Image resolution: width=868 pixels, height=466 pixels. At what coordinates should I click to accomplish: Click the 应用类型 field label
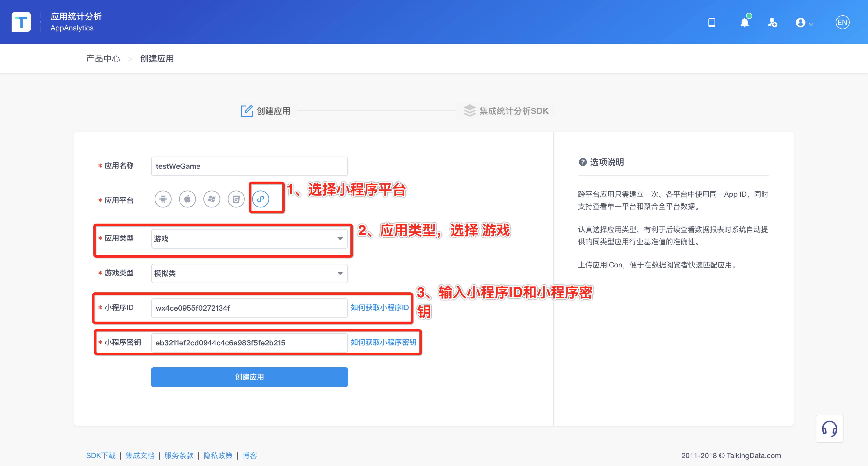click(119, 238)
